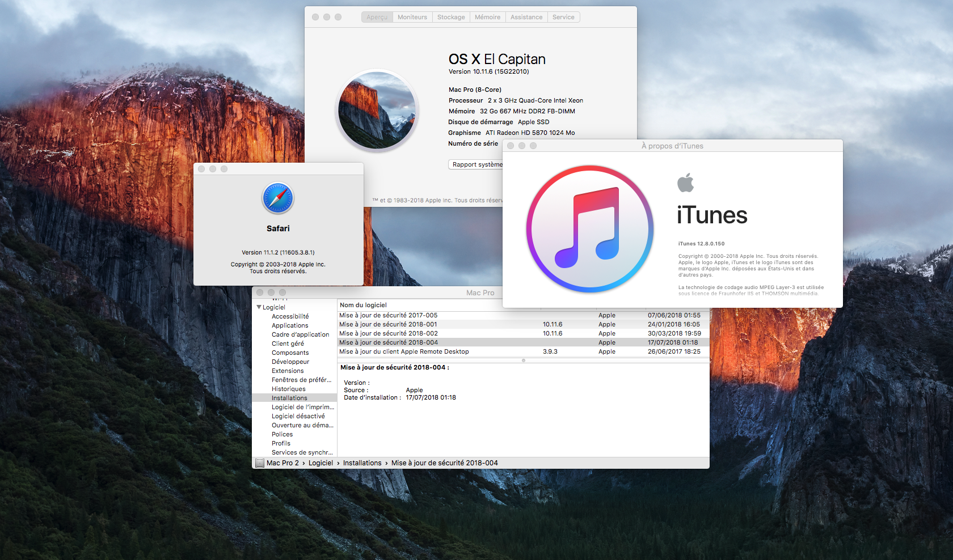
Task: Click the date 30/03/2018 19:59
Action: click(674, 333)
